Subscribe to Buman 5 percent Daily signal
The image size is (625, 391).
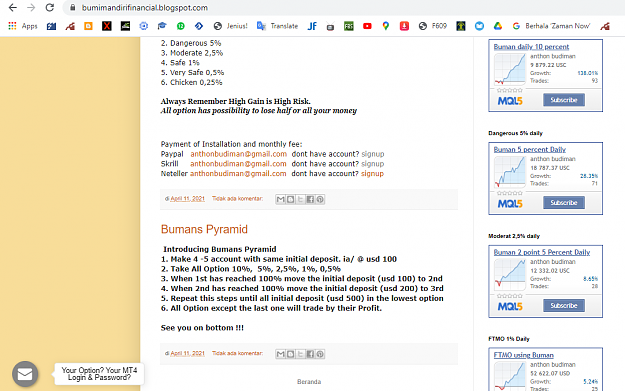coord(564,202)
